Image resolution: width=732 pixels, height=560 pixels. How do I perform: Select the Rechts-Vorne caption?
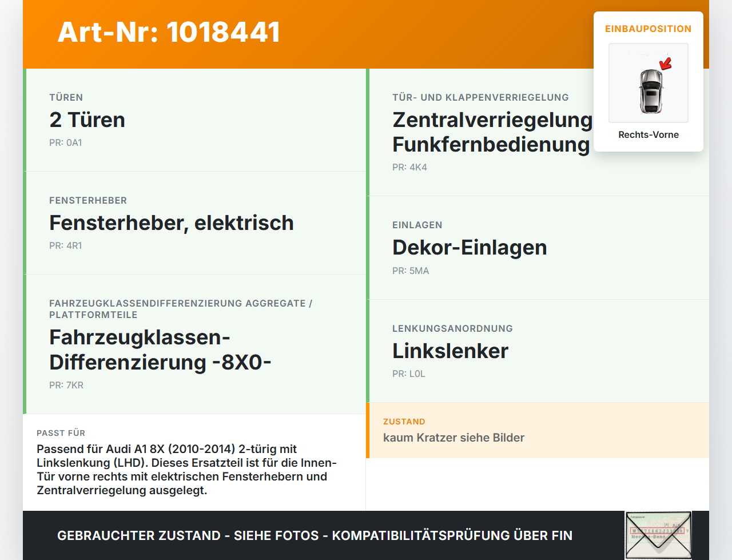click(649, 135)
